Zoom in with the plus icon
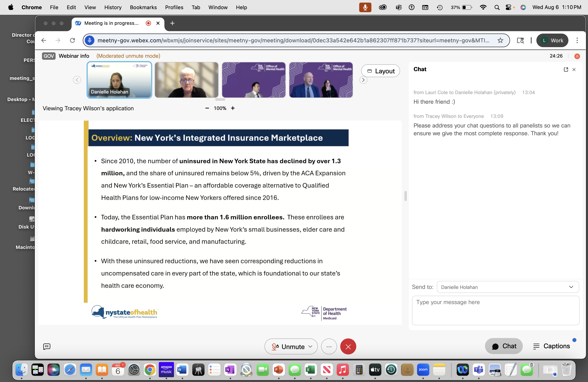The width and height of the screenshot is (588, 382). click(233, 108)
